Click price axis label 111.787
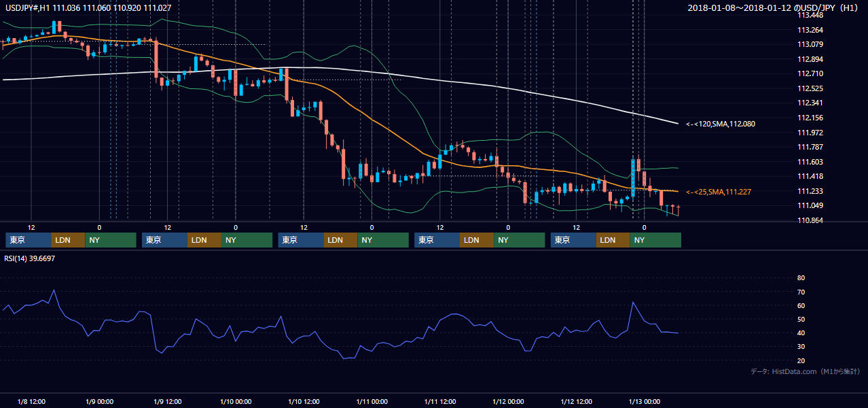This screenshot has height=408, width=868. (810, 147)
